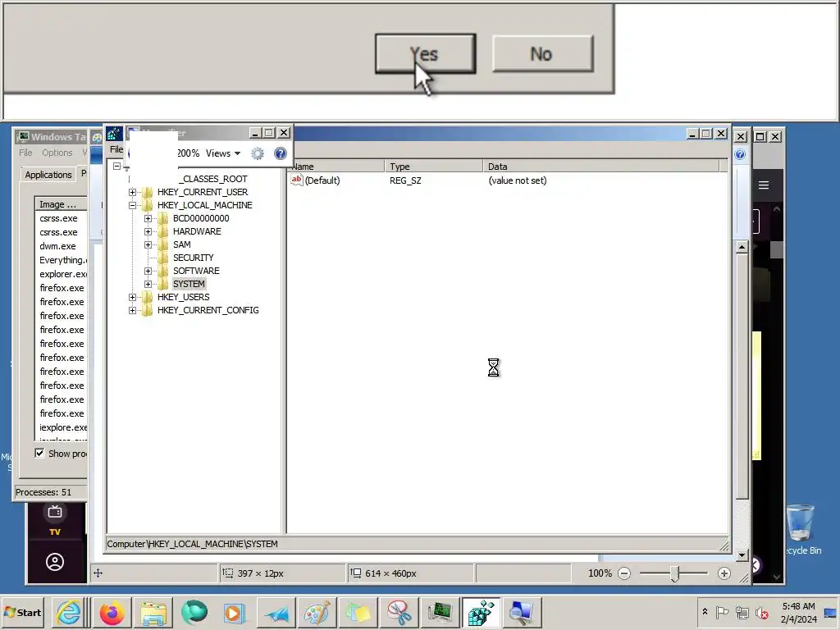Select the BCD00000000 key

coord(201,218)
